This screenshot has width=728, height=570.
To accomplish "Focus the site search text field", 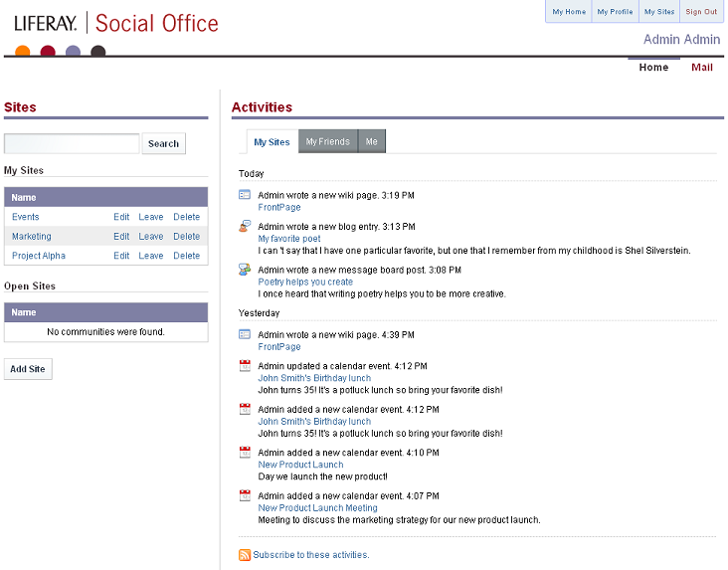I will point(72,143).
